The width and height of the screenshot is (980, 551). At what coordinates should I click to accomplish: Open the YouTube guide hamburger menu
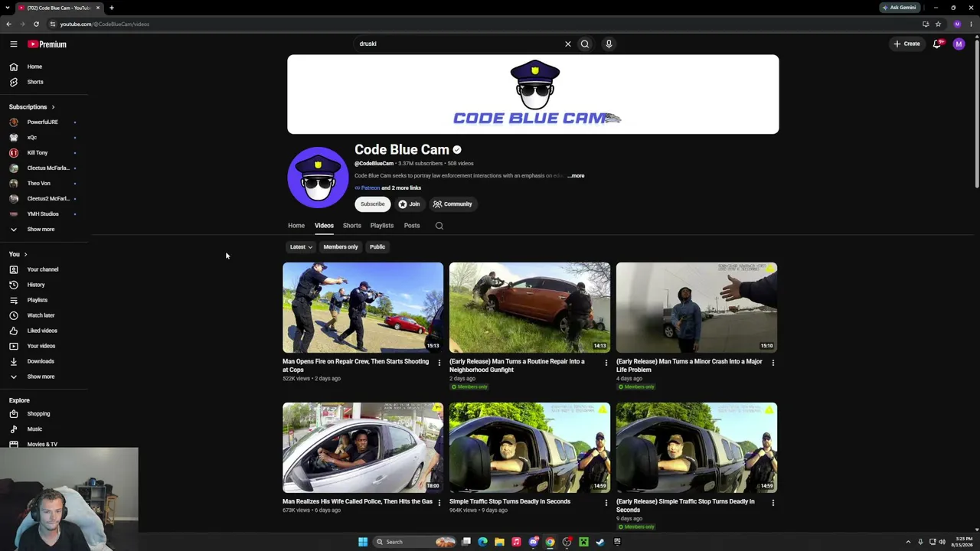pyautogui.click(x=14, y=44)
